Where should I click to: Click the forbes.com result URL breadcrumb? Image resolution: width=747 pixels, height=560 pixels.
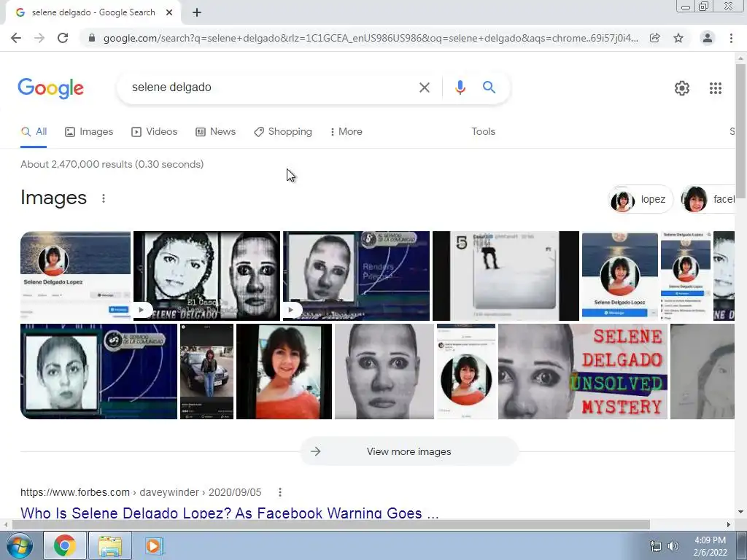coord(141,492)
